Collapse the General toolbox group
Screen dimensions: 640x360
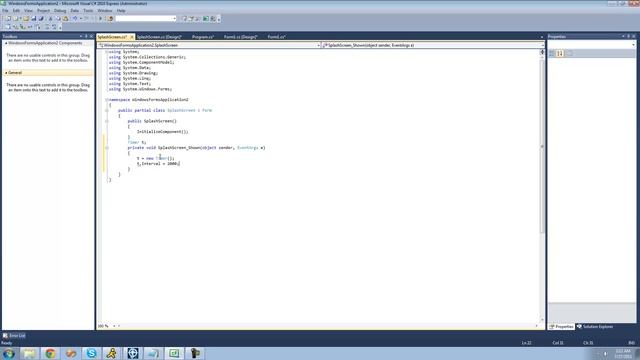[6, 73]
